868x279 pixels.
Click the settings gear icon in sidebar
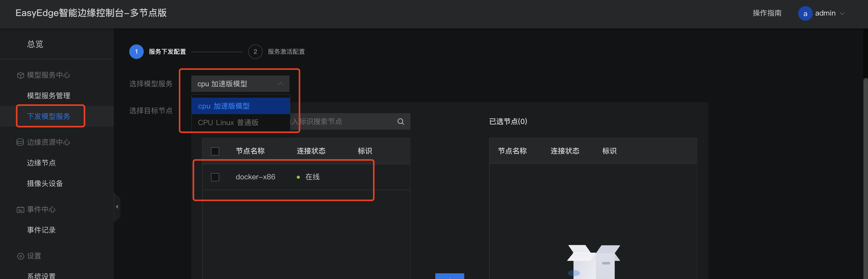(20, 256)
